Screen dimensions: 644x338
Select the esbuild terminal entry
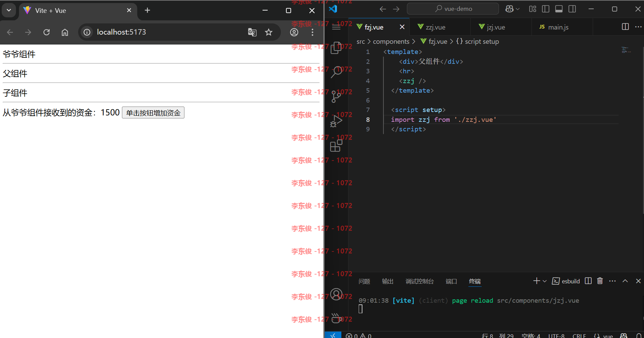coord(566,281)
